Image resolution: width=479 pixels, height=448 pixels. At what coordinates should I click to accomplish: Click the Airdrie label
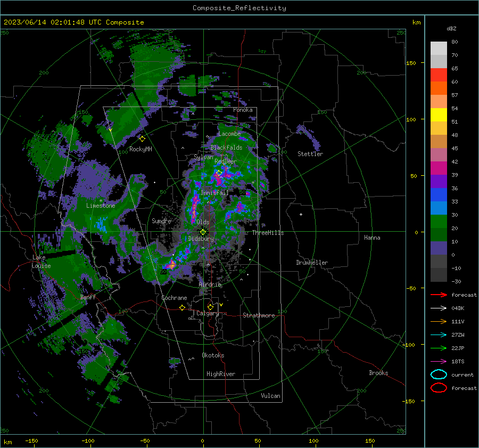(210, 284)
